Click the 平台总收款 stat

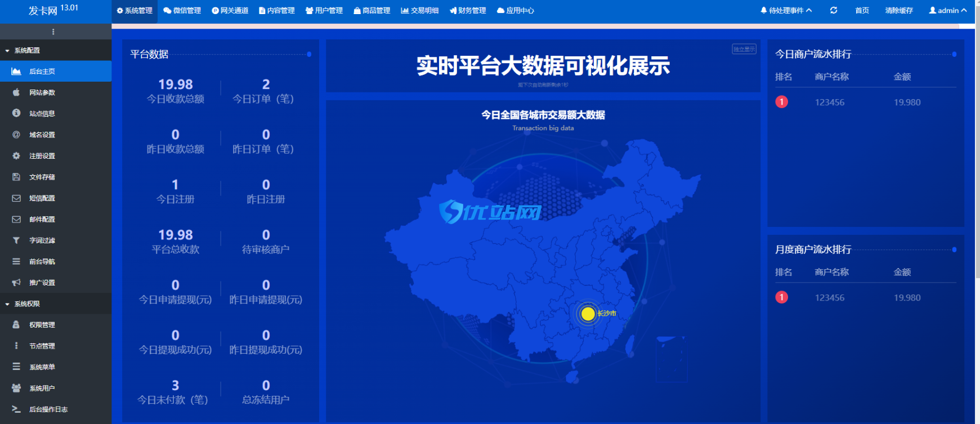tap(176, 242)
